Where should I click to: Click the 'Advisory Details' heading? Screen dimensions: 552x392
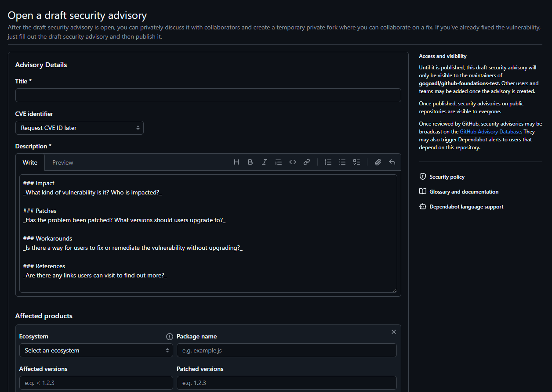(41, 65)
